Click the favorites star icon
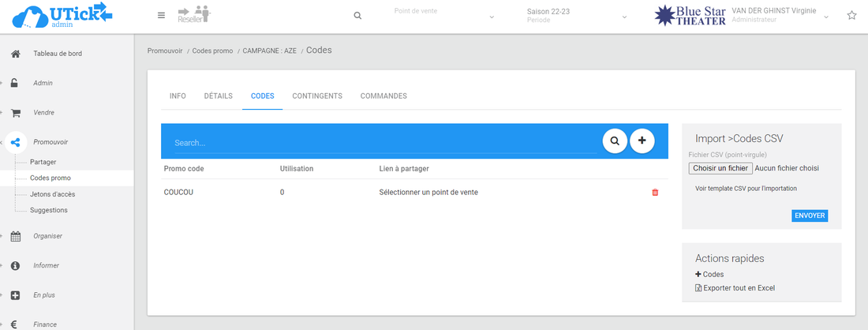Screen dimensions: 868x330 tap(851, 15)
